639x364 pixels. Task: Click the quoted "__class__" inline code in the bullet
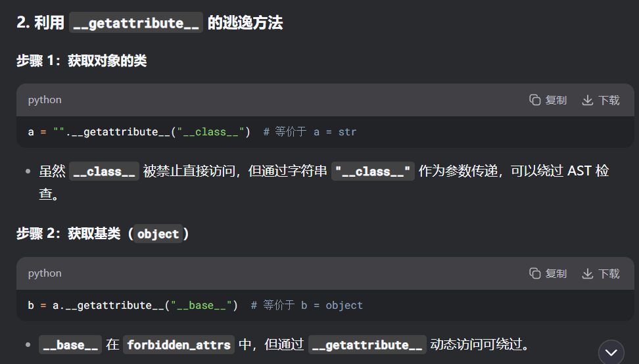pyautogui.click(x=373, y=171)
